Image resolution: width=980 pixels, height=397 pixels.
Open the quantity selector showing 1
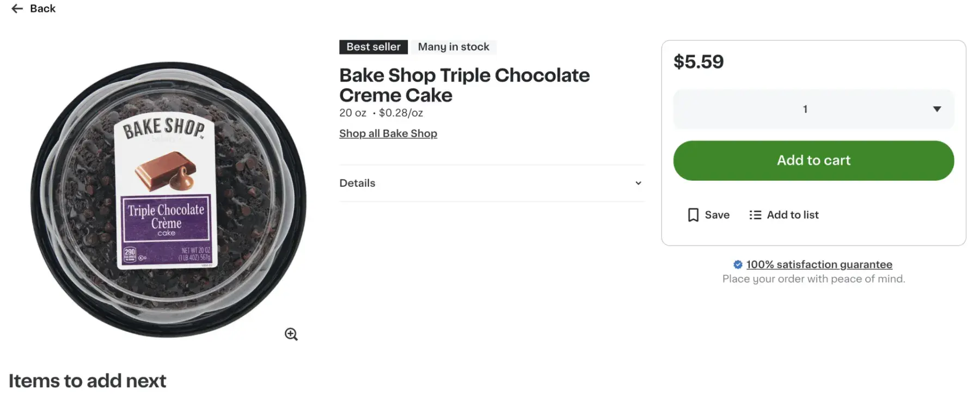coord(805,109)
